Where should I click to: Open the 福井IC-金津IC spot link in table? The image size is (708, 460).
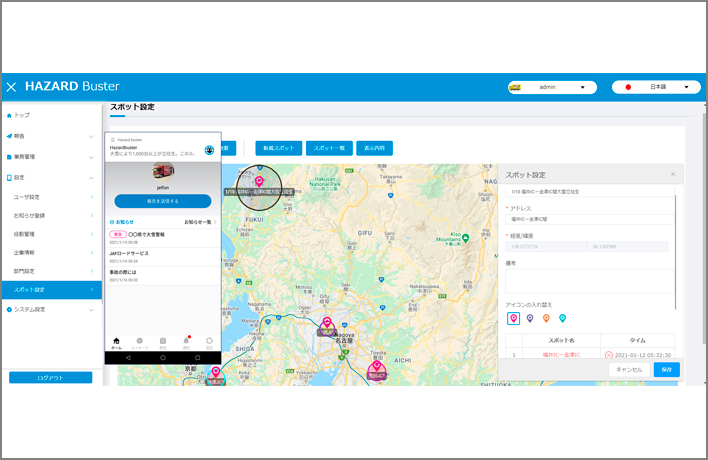click(x=561, y=355)
